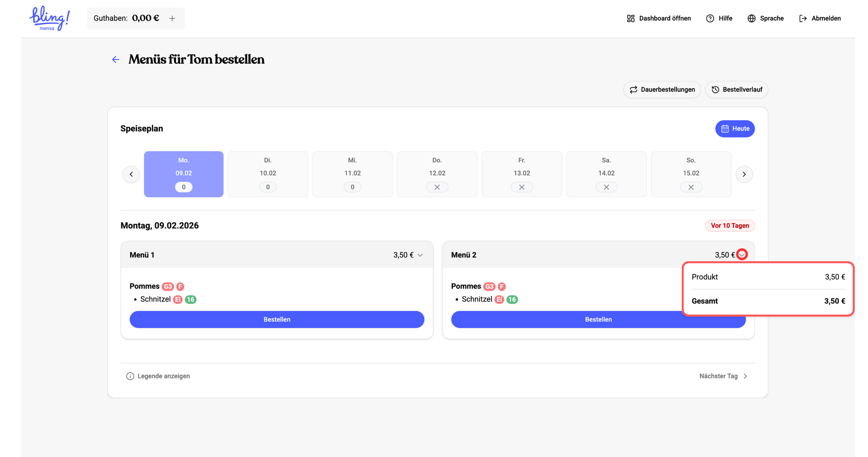Select the Fr. 13.02 day tab
868x457 pixels.
tap(521, 174)
